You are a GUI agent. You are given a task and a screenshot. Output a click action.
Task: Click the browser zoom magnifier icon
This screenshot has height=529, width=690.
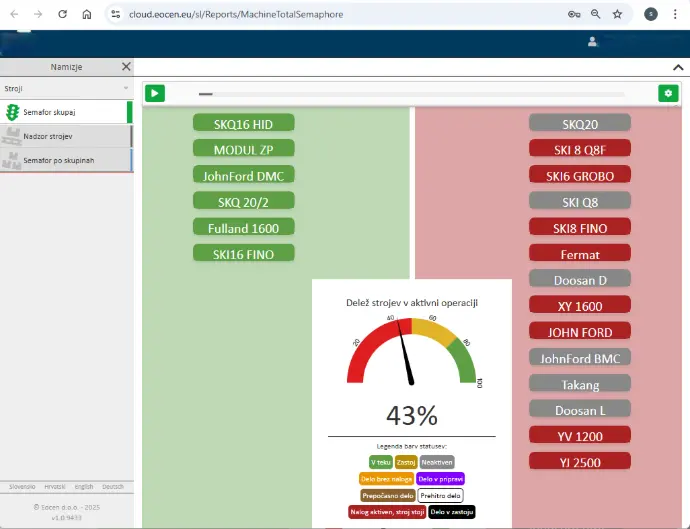[596, 15]
